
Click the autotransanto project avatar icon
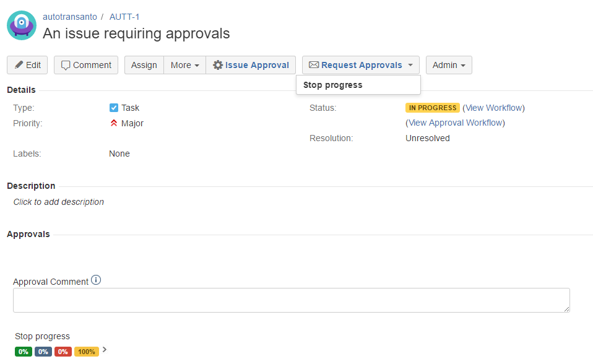click(x=22, y=25)
